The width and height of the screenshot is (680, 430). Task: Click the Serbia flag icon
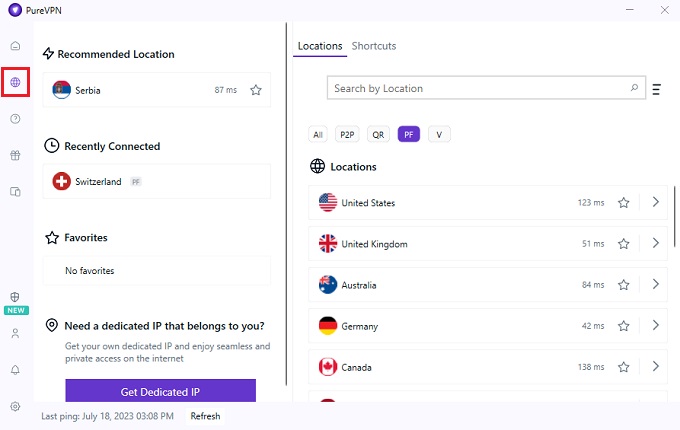coord(62,90)
